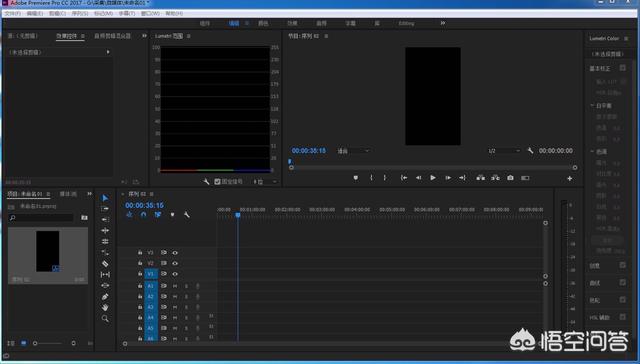The height and width of the screenshot is (364, 640).
Task: Click Lift button in Program Monitor
Action: 481,178
